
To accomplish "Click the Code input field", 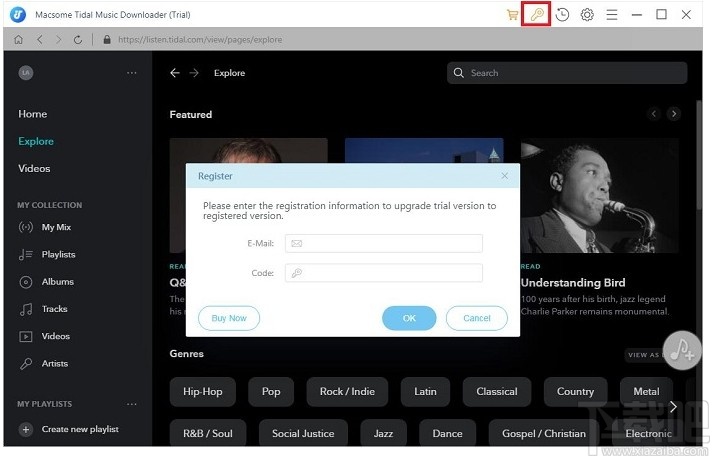I will 384,273.
